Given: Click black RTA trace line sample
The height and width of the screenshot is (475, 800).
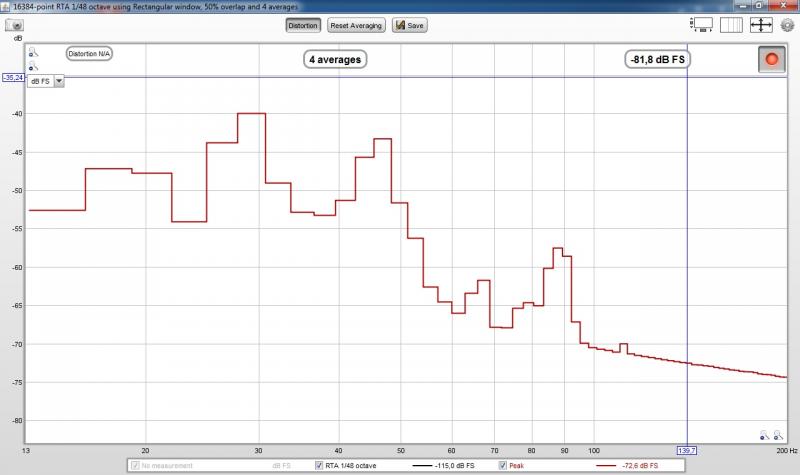Looking at the screenshot, I should click(421, 465).
